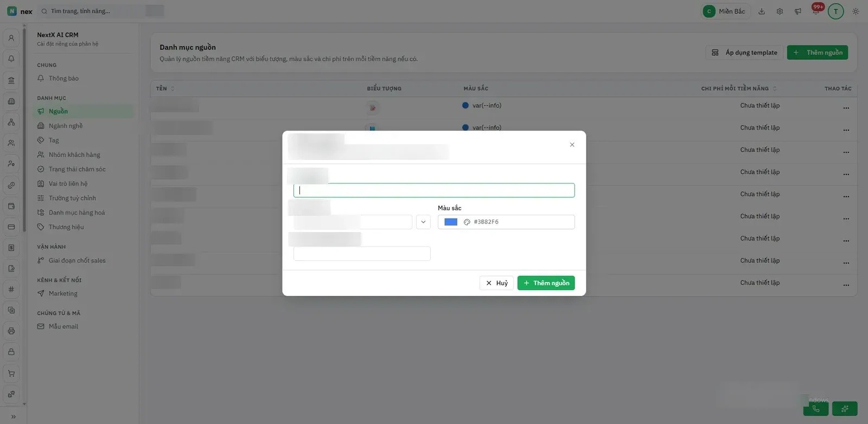Open settings gear icon in header
The height and width of the screenshot is (424, 868).
[780, 11]
